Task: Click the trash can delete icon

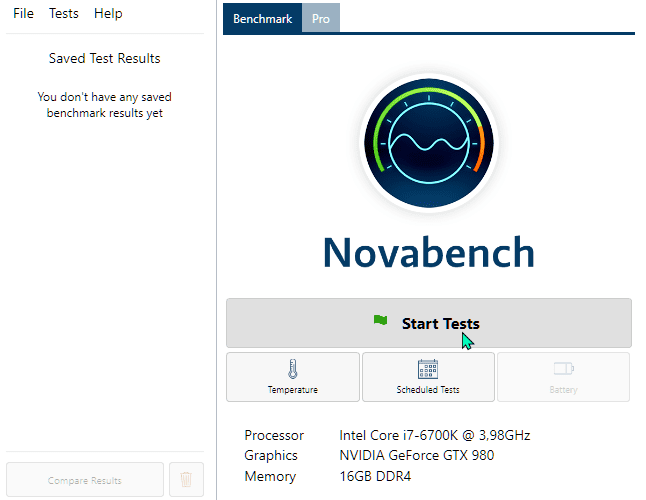Action: [186, 480]
